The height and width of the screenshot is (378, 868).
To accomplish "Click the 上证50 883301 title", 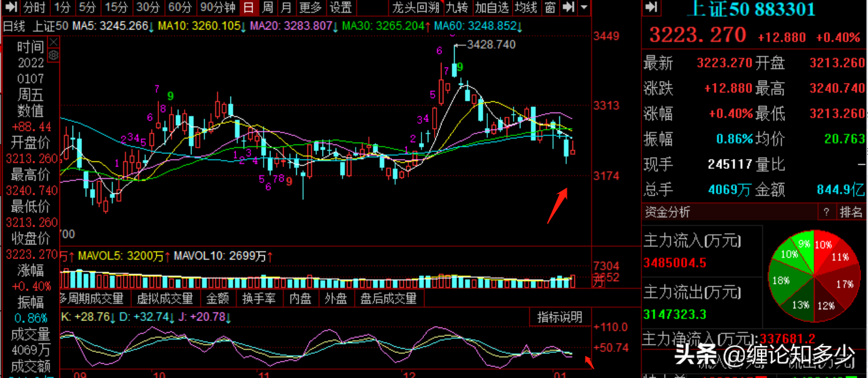I will point(751,8).
